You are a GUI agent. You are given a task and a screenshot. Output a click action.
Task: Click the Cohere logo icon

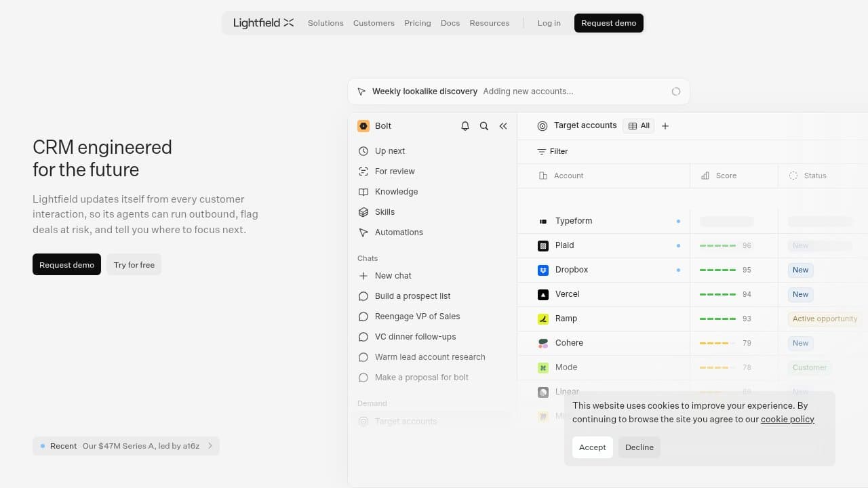pos(543,343)
